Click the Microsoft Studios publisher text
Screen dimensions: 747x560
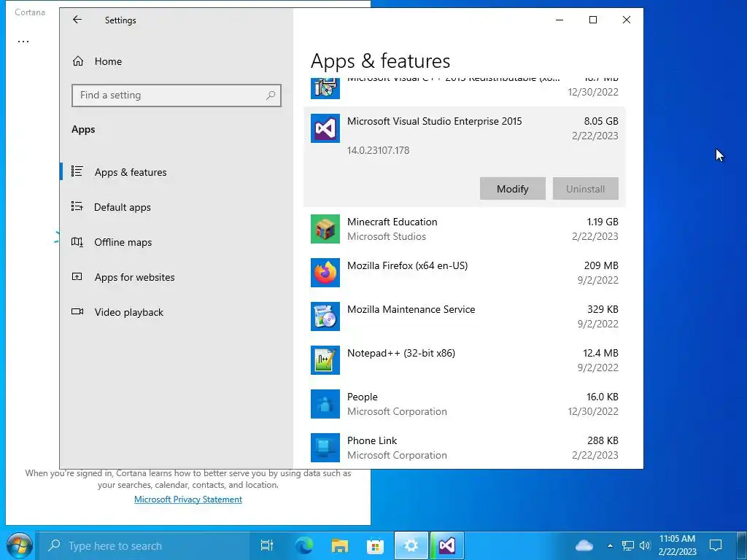coord(387,237)
